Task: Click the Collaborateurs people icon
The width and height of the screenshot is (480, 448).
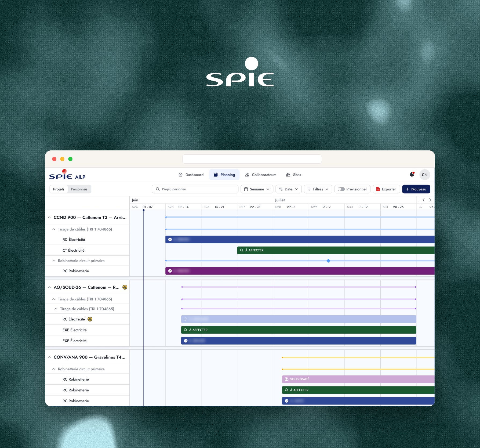Action: click(x=247, y=175)
